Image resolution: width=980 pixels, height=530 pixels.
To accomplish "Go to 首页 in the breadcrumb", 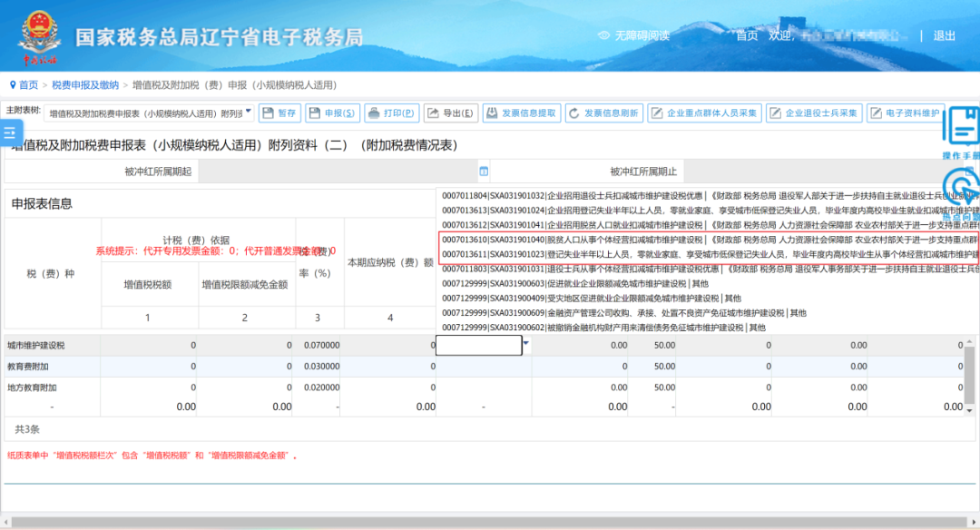I will 28,85.
